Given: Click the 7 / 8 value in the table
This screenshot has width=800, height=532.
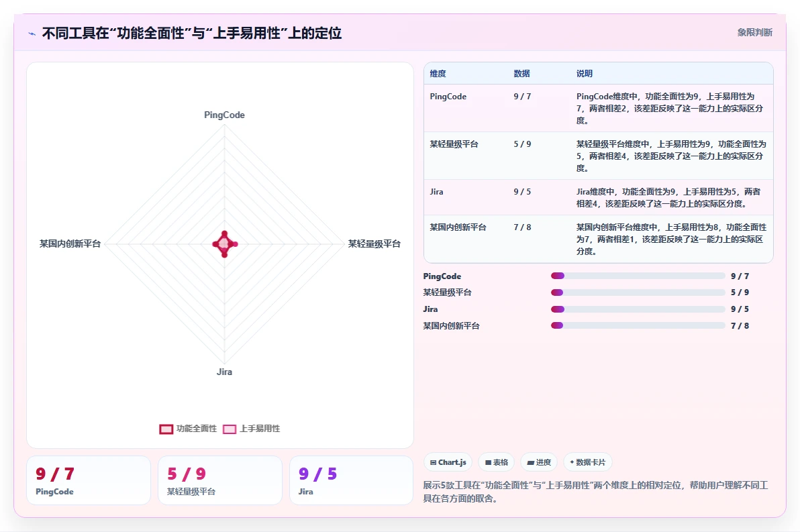Looking at the screenshot, I should 522,227.
